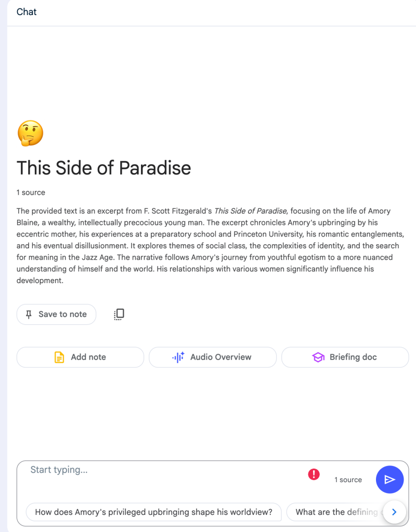Screen dimensions: 416x532
Task: Open the Chat tab
Action: [27, 12]
